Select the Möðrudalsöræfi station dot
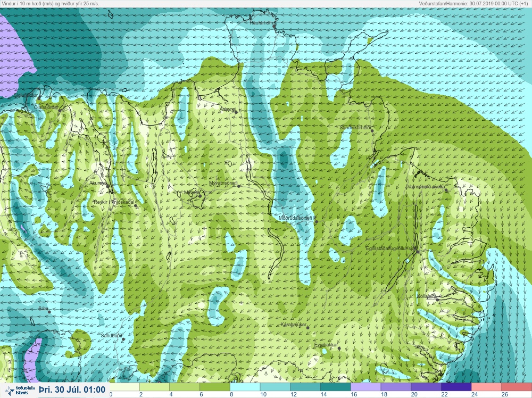This screenshot has width=532, height=398. [317, 221]
